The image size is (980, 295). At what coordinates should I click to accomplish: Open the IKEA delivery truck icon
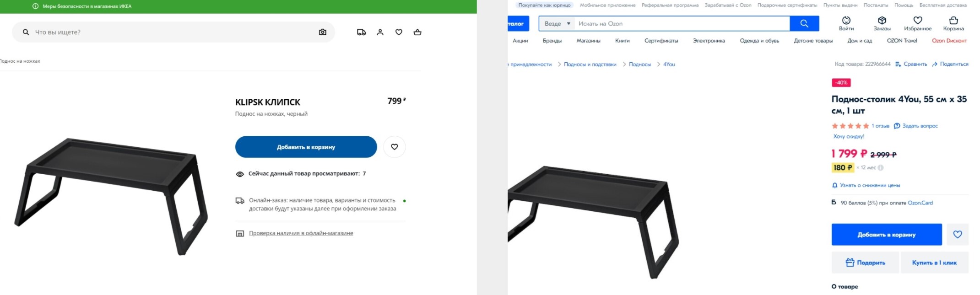[361, 32]
